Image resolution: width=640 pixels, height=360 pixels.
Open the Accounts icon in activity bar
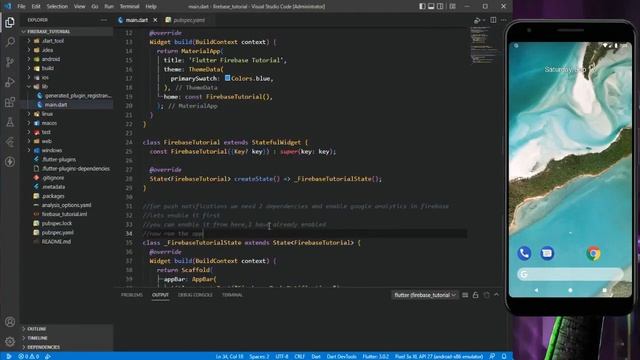[x=10, y=322]
